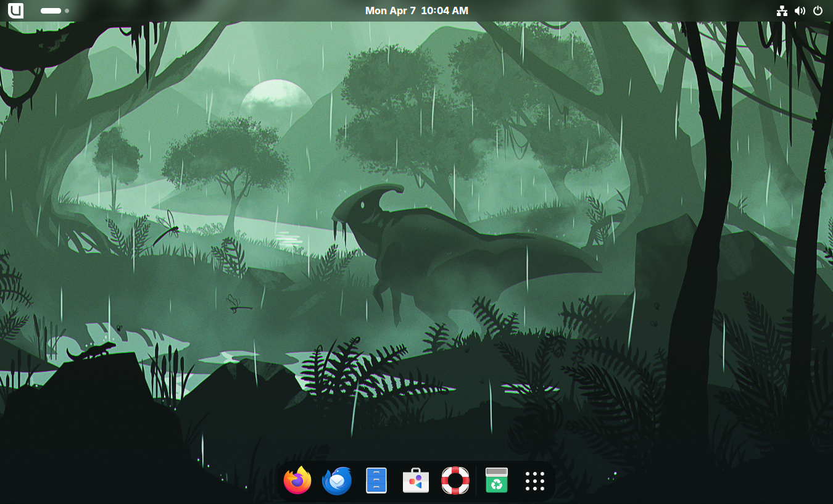Viewport: 833px width, 504px height.
Task: Click the '10:04 AM' time text
Action: click(444, 10)
